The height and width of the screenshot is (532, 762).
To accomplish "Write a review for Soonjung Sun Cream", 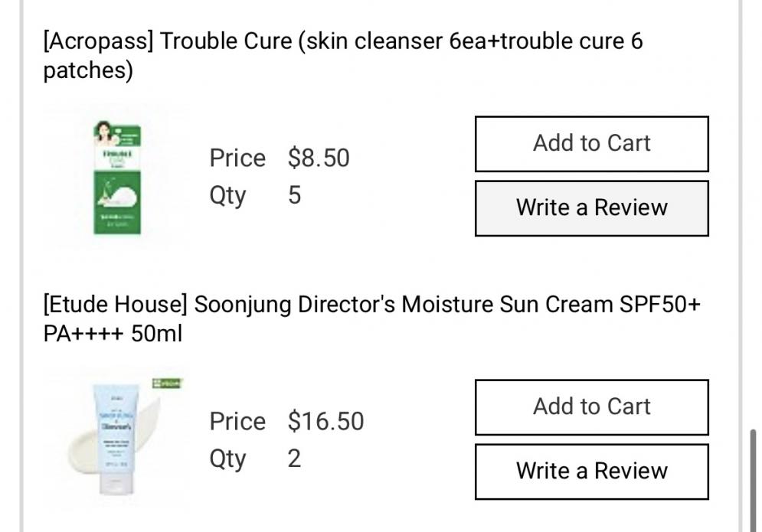I will tap(591, 472).
